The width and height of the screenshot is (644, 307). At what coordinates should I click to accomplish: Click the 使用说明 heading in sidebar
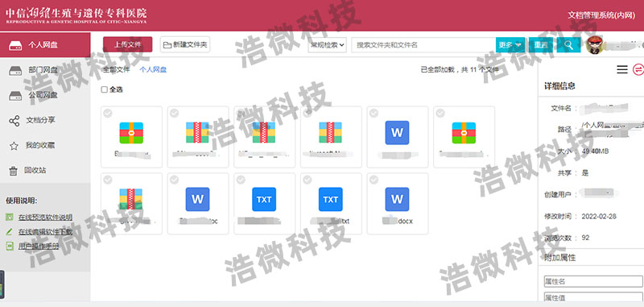click(22, 201)
